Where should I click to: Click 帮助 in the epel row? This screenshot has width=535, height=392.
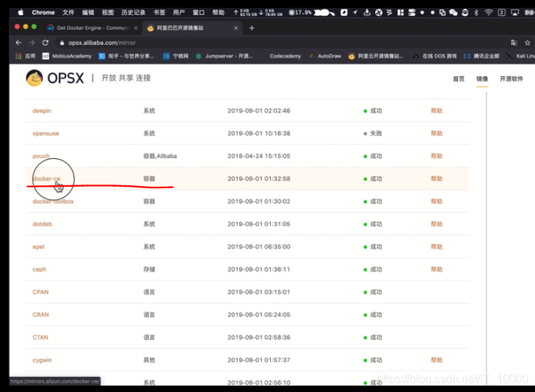point(437,247)
